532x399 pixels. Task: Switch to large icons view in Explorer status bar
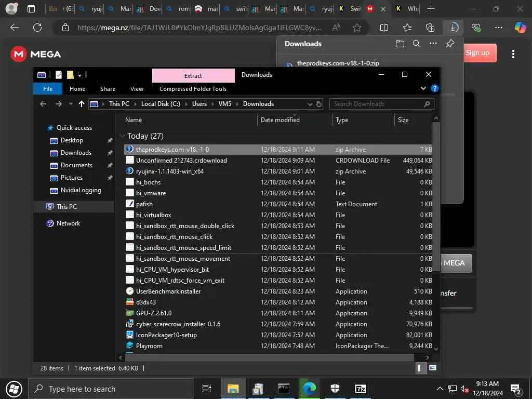click(433, 368)
